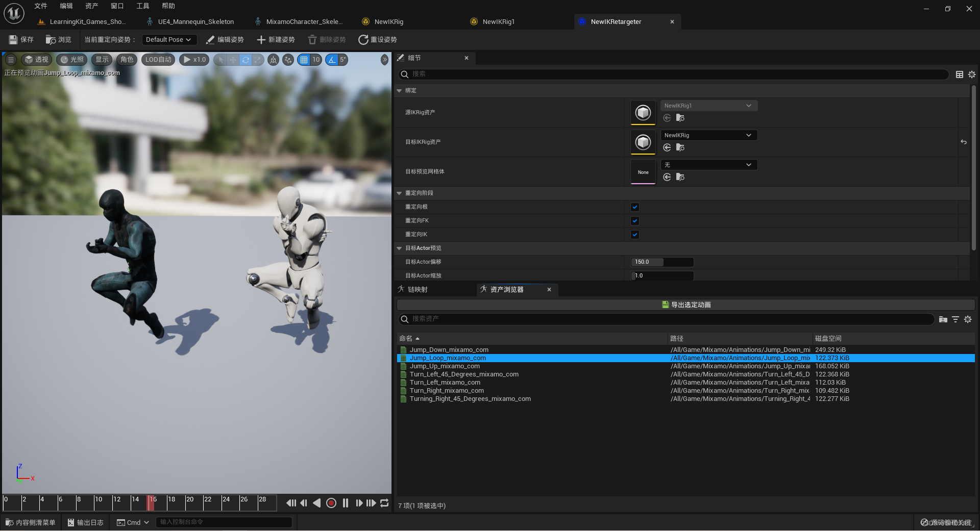The height and width of the screenshot is (531, 980).
Task: Toggle the Retarget IK checkbox
Action: (x=635, y=235)
